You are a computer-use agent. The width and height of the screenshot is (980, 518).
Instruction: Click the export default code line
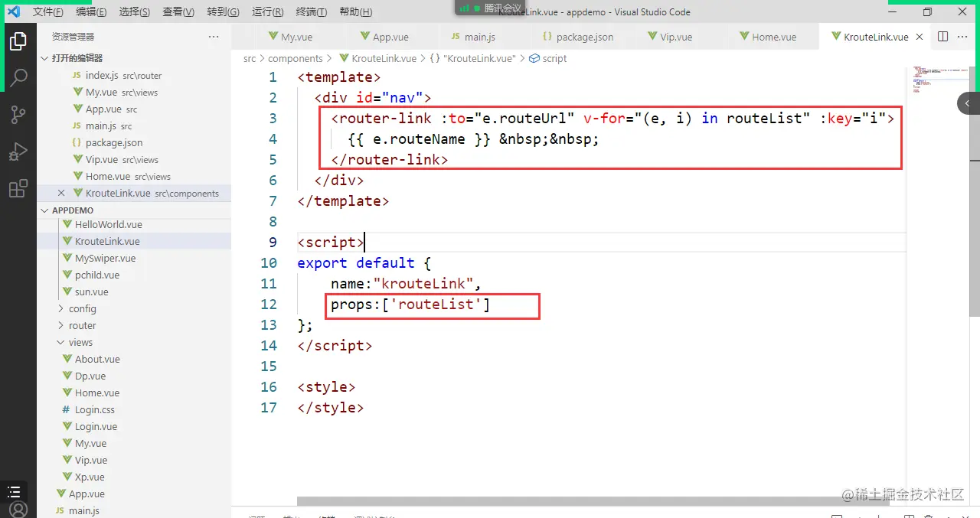tap(364, 263)
